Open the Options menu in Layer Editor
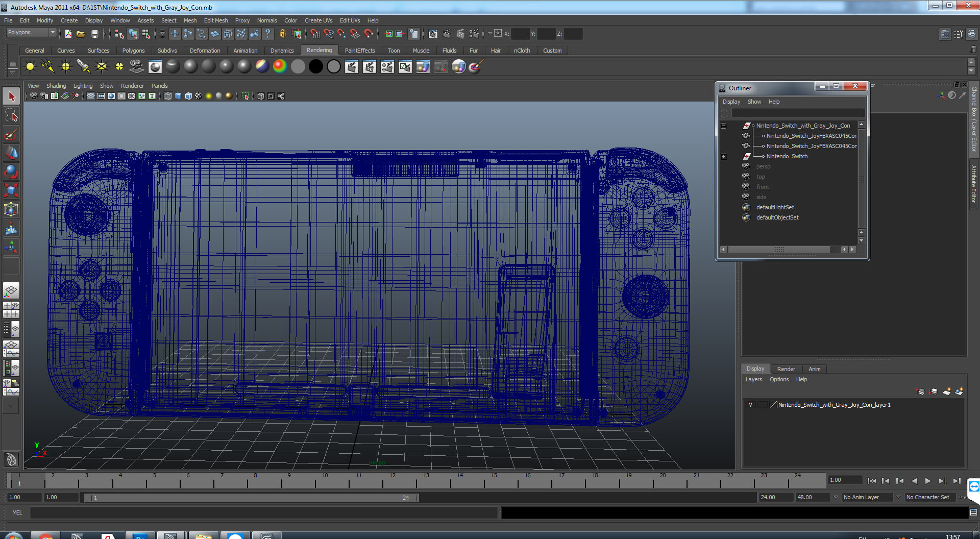 [779, 379]
